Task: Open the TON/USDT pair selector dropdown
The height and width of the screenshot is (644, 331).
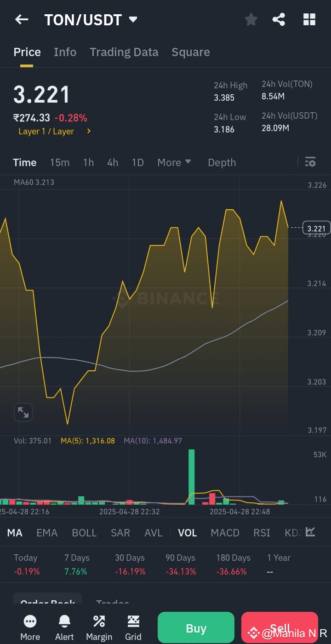Action: 91,20
